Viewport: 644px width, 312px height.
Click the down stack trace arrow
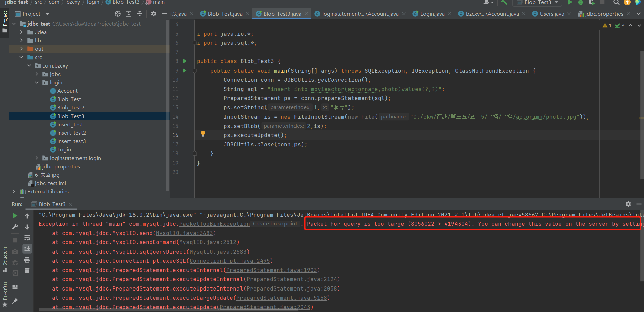click(x=27, y=227)
